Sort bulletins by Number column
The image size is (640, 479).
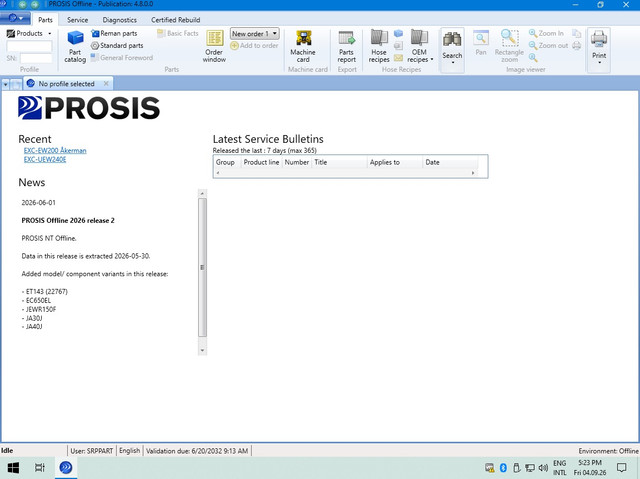(297, 162)
